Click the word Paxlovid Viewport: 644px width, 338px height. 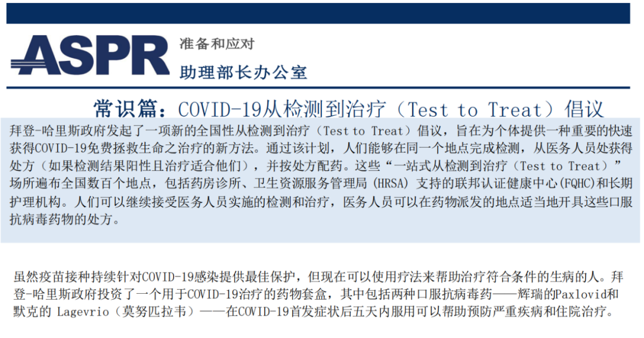[581, 294]
